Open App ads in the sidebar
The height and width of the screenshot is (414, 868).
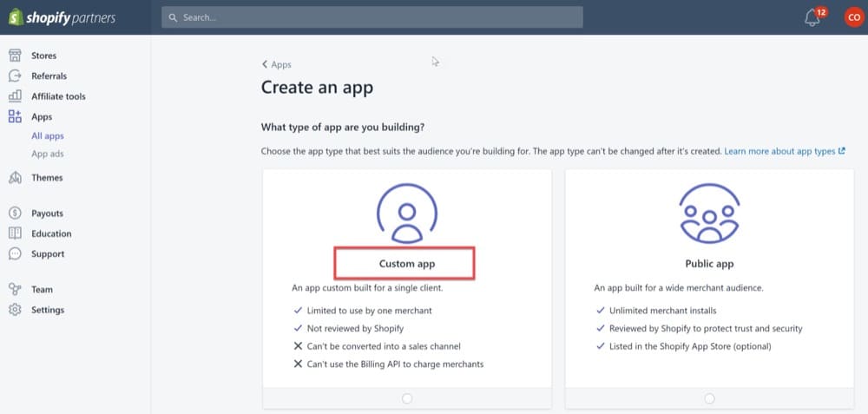click(x=48, y=154)
